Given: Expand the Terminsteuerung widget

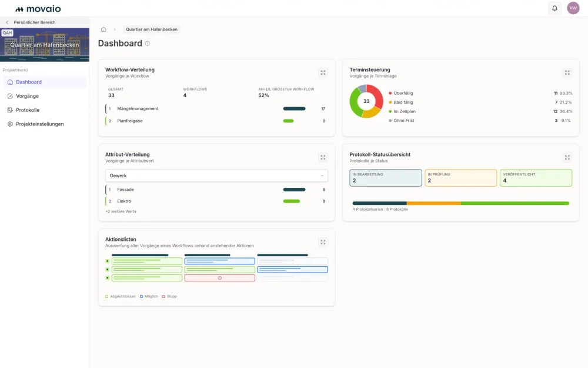Looking at the screenshot, I should click(x=567, y=72).
